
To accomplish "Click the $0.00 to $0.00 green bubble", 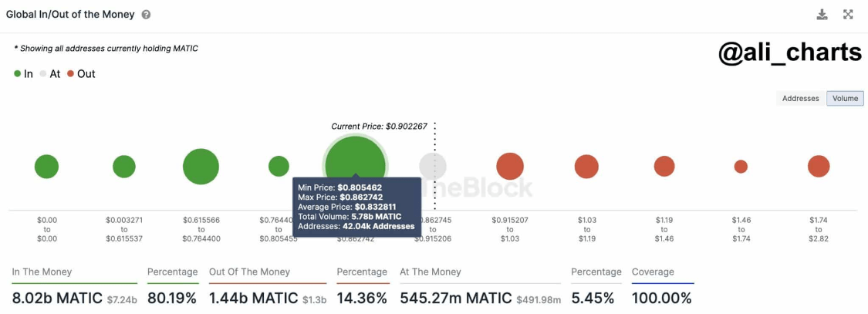I will click(x=46, y=166).
